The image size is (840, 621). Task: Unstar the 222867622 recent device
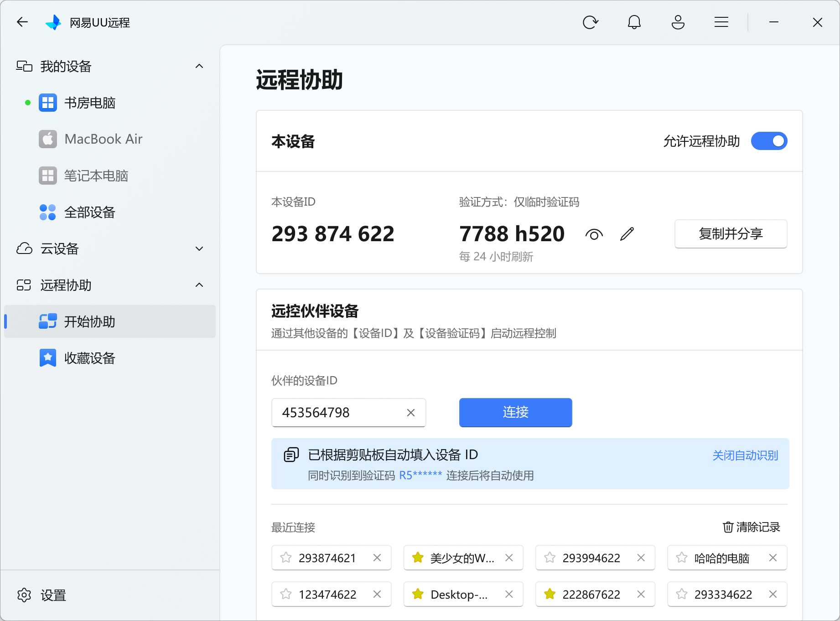coord(550,594)
